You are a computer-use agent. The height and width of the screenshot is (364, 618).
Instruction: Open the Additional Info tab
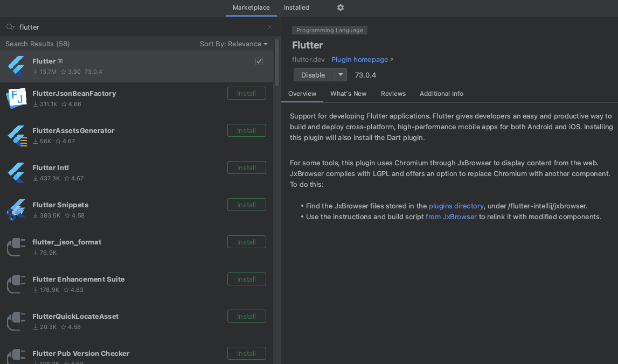[x=441, y=94]
